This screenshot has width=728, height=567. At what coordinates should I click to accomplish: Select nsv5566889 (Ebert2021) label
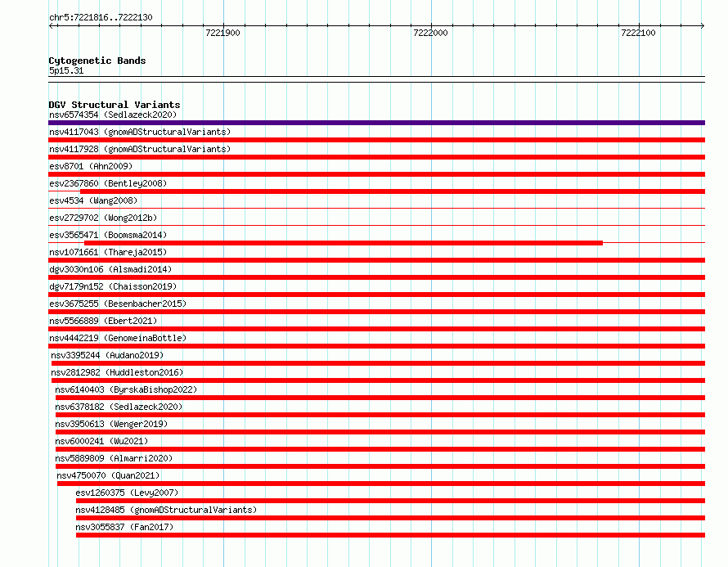[103, 321]
